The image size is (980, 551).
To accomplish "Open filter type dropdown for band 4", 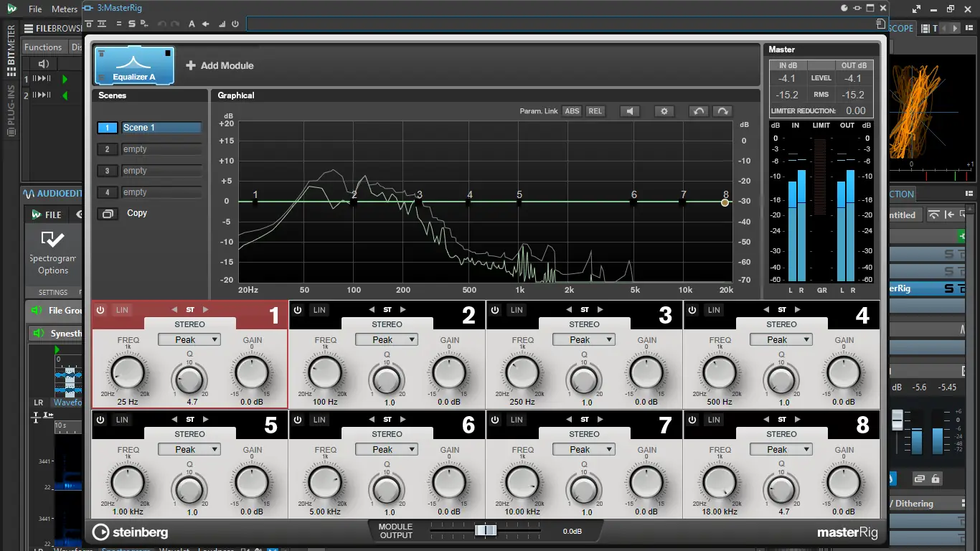I will pyautogui.click(x=781, y=339).
